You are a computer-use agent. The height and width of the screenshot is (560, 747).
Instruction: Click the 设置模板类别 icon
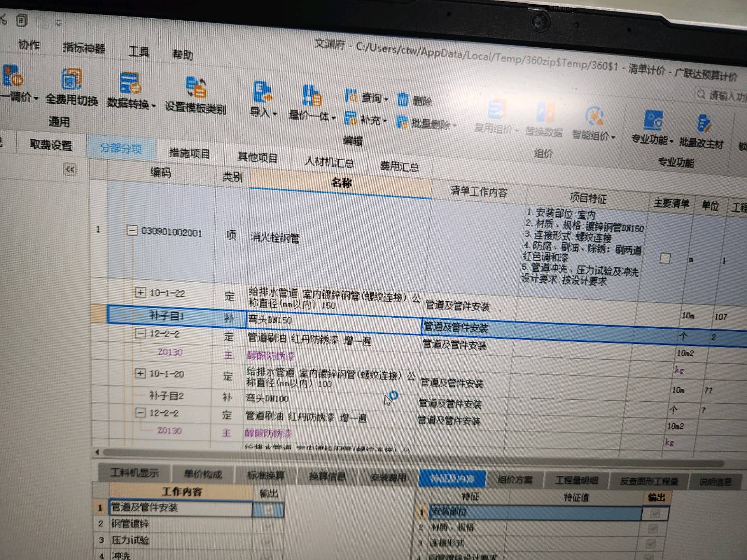coord(196,88)
